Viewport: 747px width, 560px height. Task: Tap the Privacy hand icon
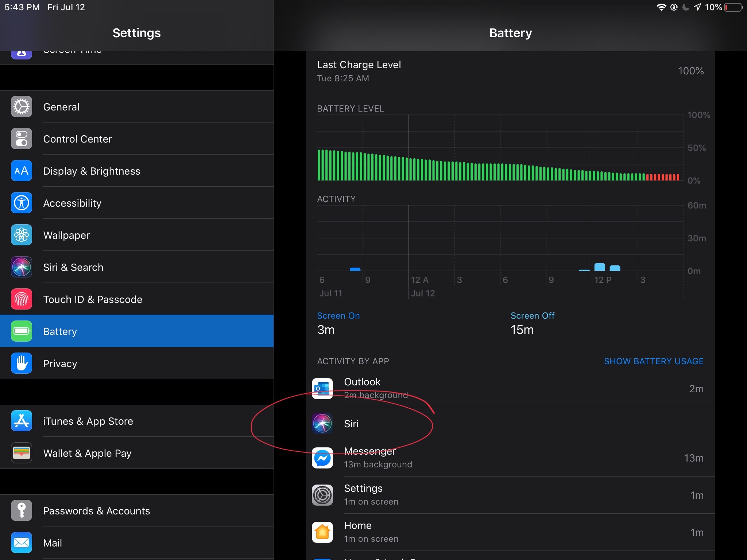pos(22,363)
